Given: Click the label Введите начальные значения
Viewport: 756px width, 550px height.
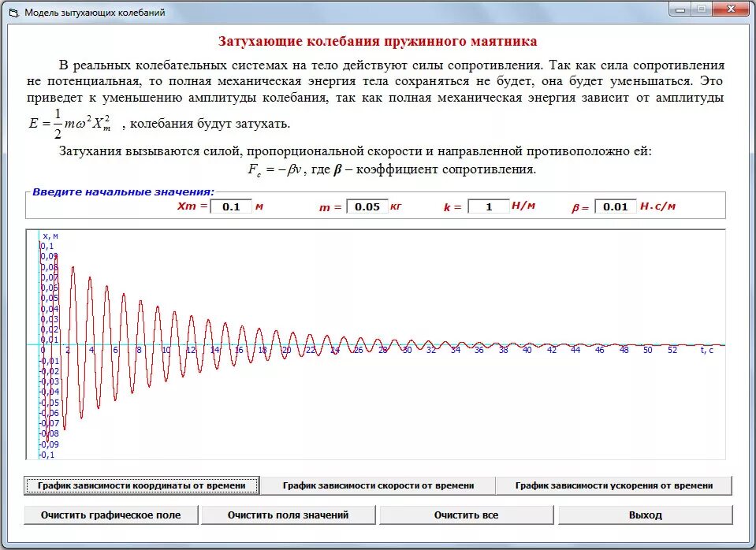Looking at the screenshot, I should point(123,191).
